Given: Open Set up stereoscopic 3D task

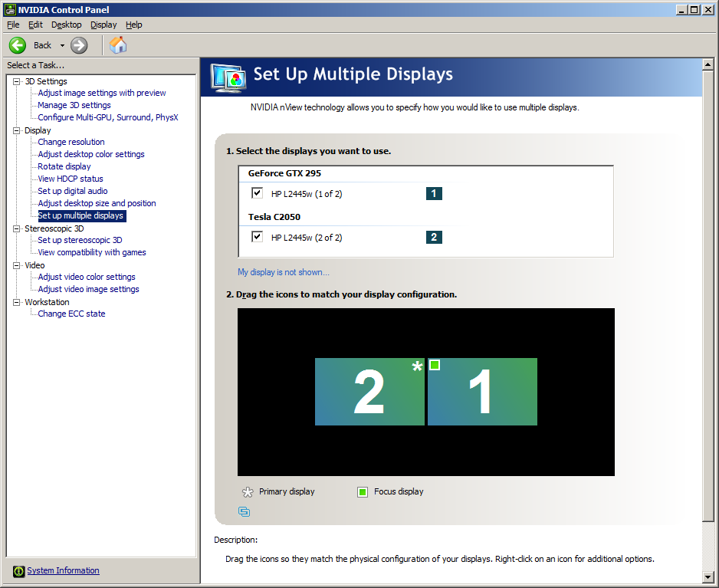Looking at the screenshot, I should point(80,240).
